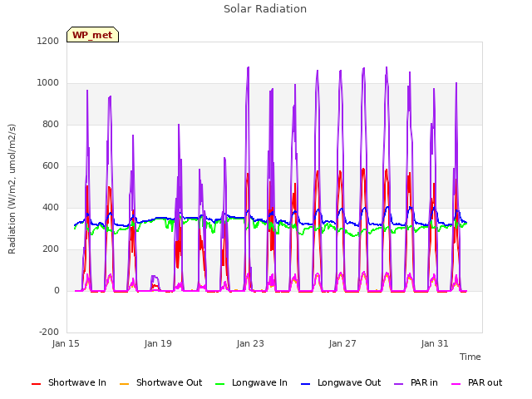Click the magenta PAR out legend swatch
This screenshot has height=399, width=532.
[456, 384]
